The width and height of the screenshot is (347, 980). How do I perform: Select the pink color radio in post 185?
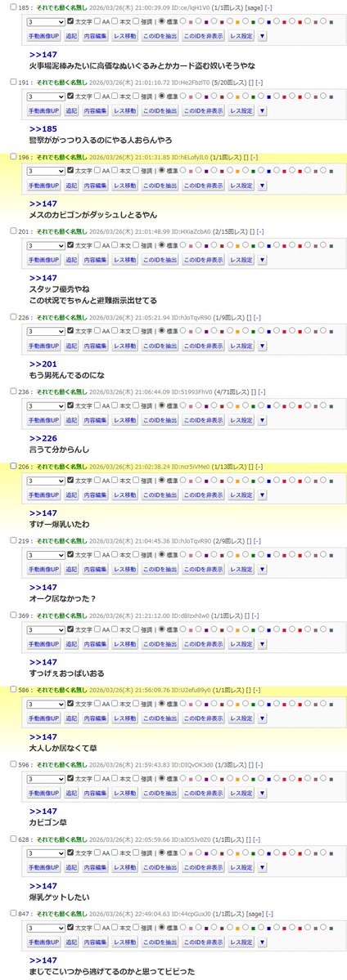(x=183, y=22)
